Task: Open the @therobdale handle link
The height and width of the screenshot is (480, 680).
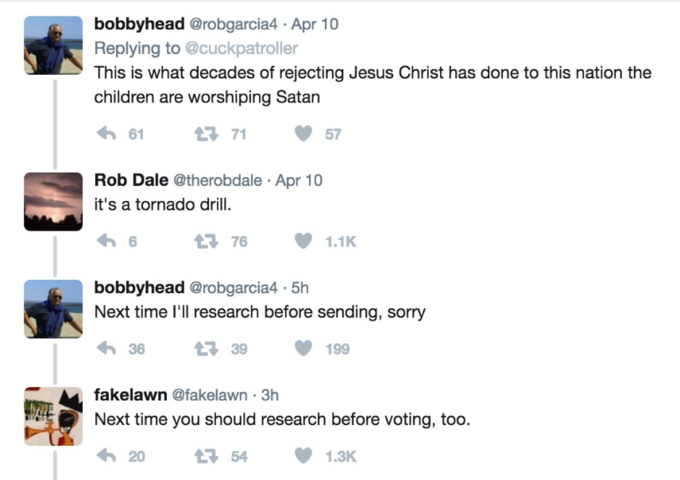Action: point(218,180)
